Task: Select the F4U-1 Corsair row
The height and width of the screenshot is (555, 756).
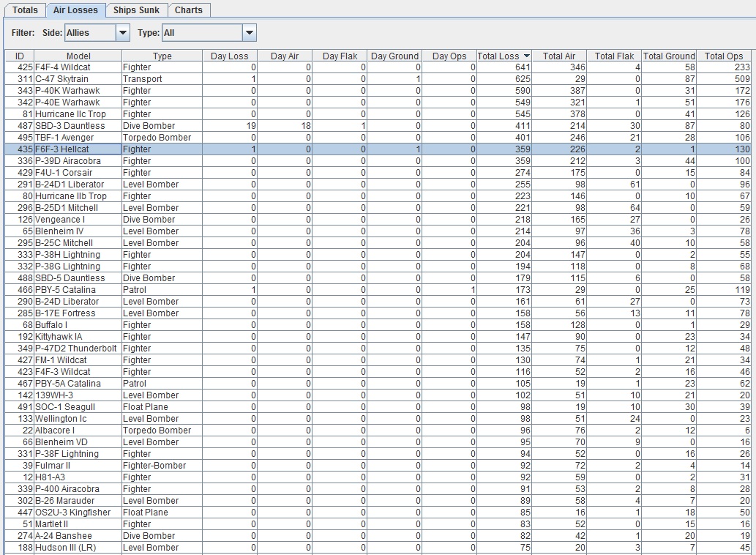Action: (378, 173)
